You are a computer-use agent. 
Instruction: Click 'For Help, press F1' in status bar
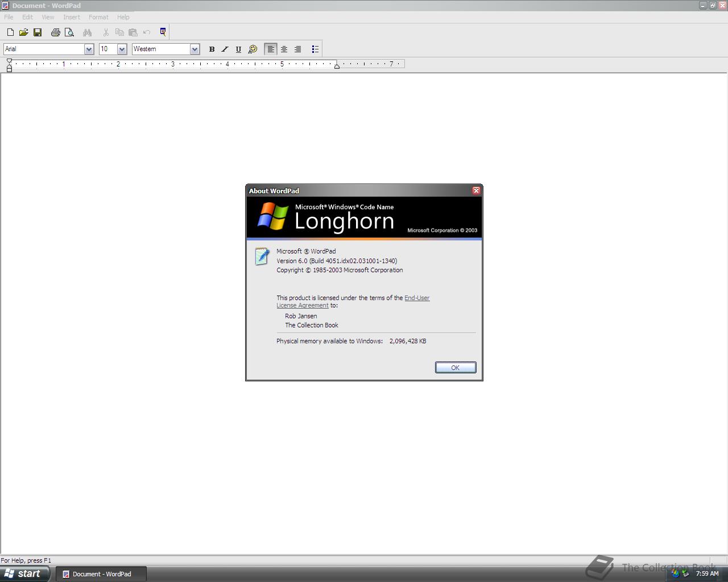click(x=26, y=560)
